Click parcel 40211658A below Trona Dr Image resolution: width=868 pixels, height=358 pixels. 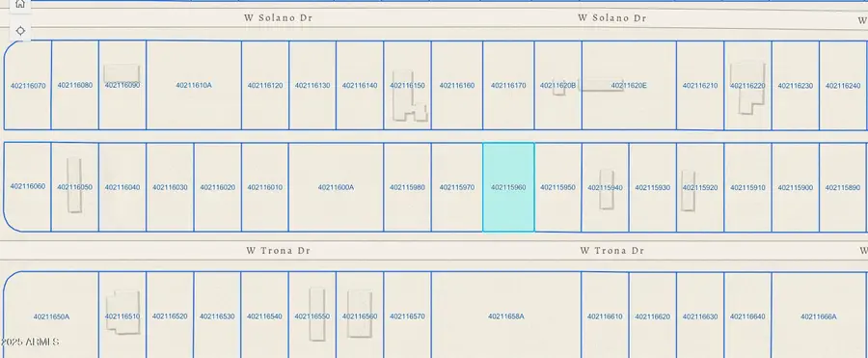pos(506,317)
